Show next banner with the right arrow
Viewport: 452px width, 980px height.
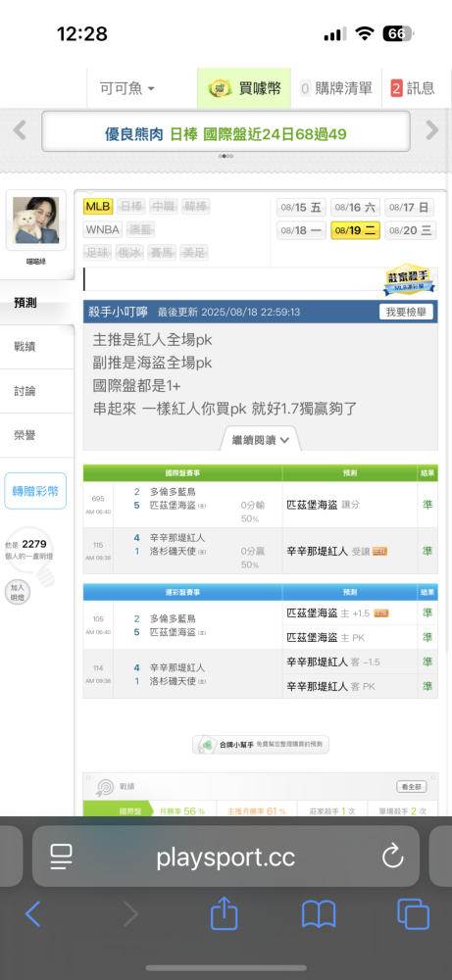(432, 130)
